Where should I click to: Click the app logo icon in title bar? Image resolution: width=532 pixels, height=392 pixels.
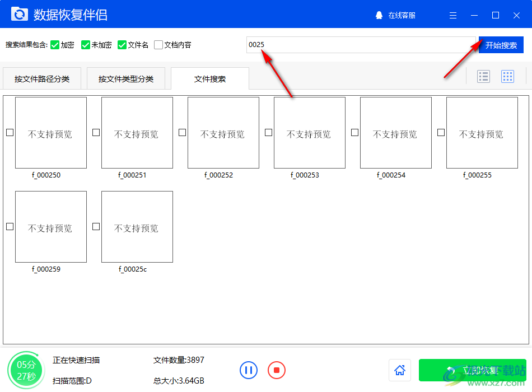click(19, 13)
